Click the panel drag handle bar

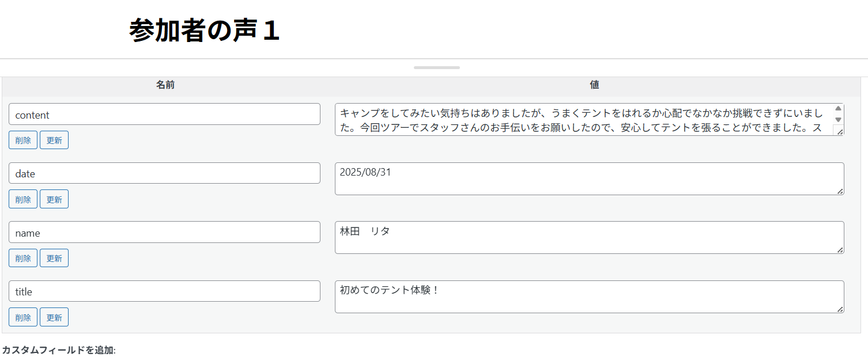[x=437, y=68]
